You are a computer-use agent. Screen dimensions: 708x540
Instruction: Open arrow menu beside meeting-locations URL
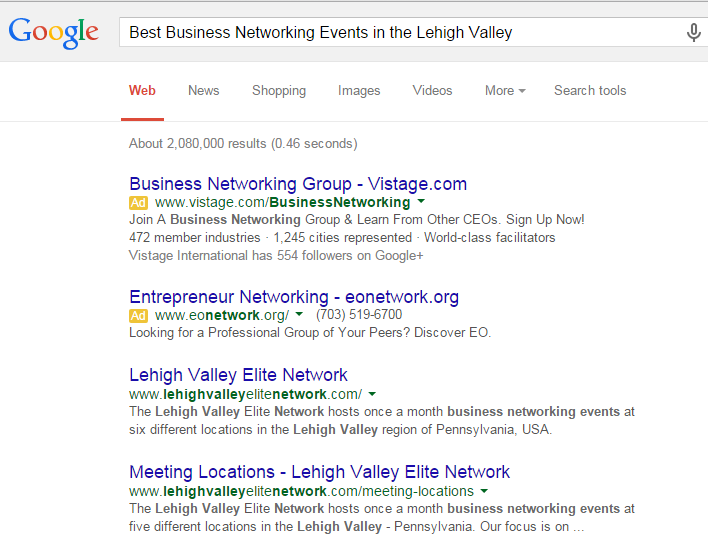[x=484, y=491]
